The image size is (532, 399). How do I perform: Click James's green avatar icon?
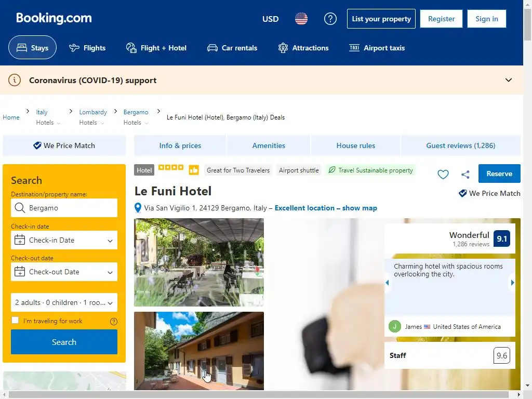pyautogui.click(x=395, y=326)
